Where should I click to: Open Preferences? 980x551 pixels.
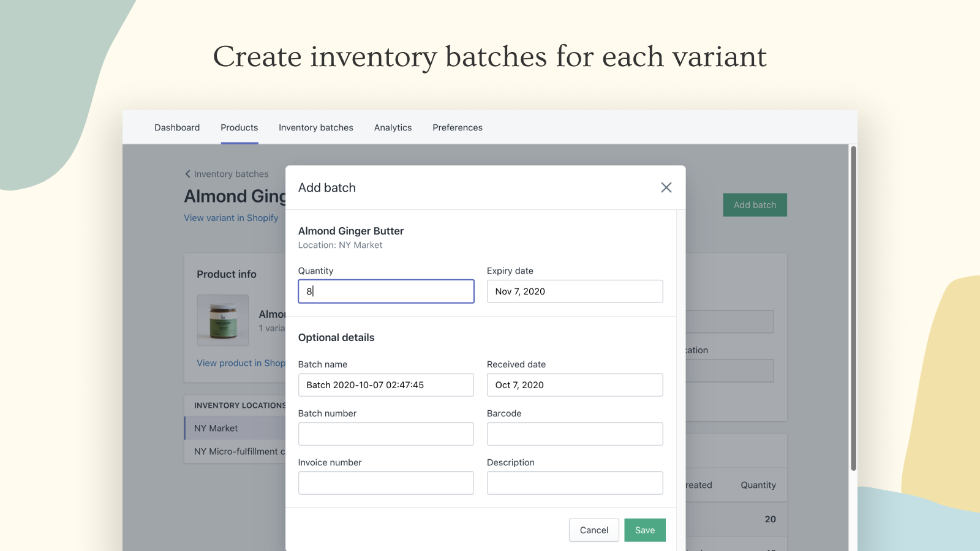pyautogui.click(x=457, y=127)
